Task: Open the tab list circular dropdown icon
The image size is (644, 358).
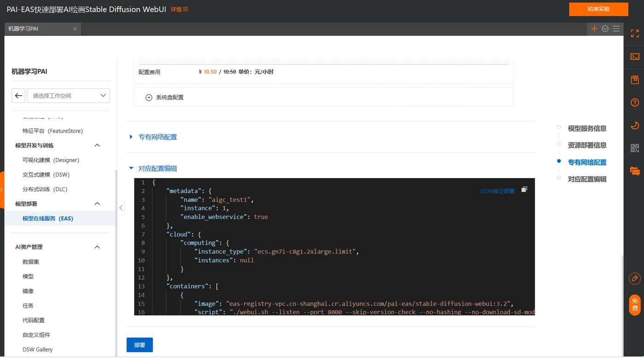Action: point(605,29)
